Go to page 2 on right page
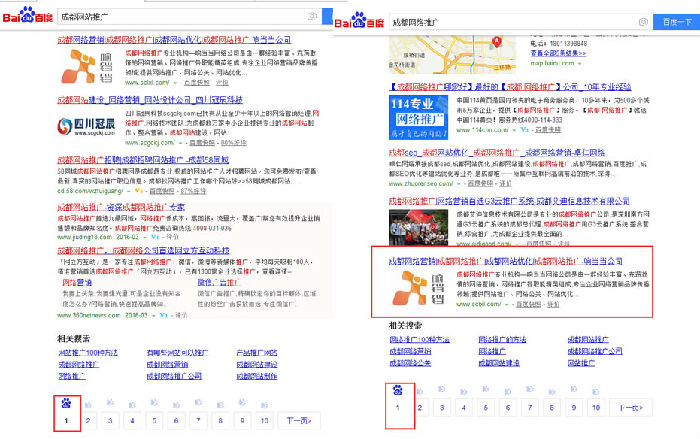The image size is (700, 439). point(420,407)
